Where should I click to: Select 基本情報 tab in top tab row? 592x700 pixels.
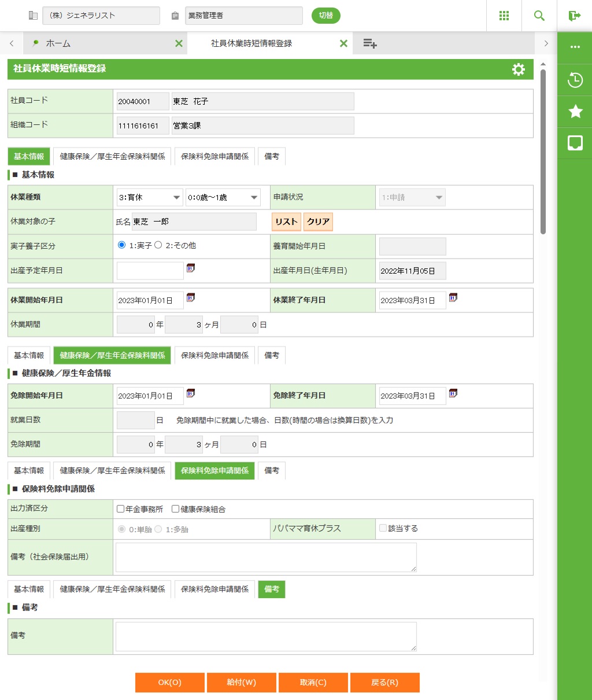point(29,156)
